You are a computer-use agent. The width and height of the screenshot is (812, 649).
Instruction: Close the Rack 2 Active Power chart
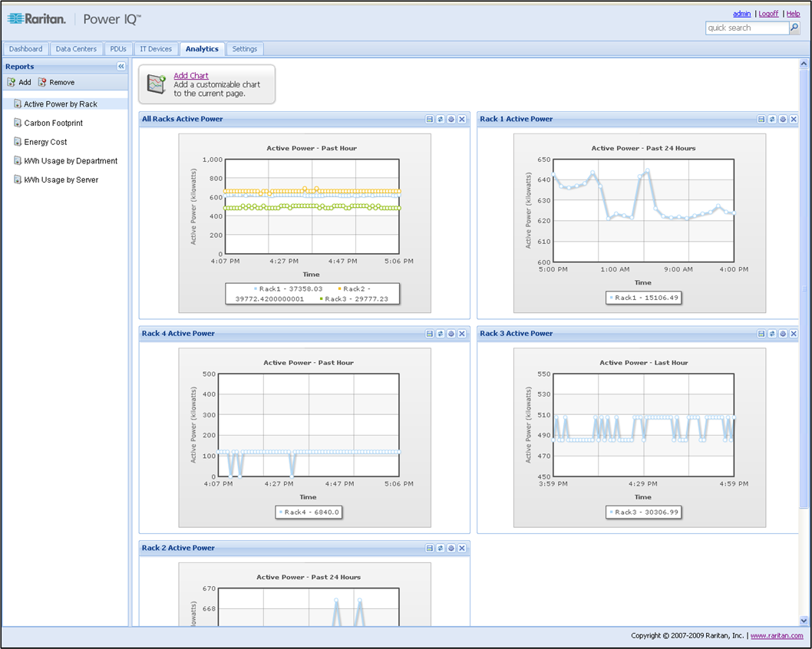[462, 548]
